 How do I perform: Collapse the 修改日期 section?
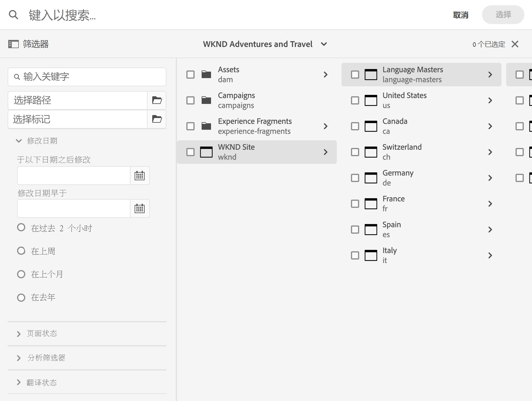(x=19, y=141)
